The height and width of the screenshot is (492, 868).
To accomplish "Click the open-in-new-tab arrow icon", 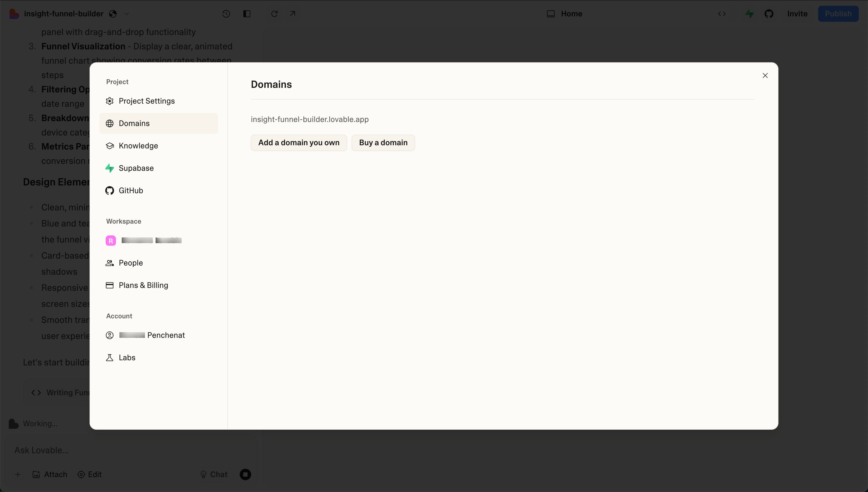I will [x=292, y=14].
